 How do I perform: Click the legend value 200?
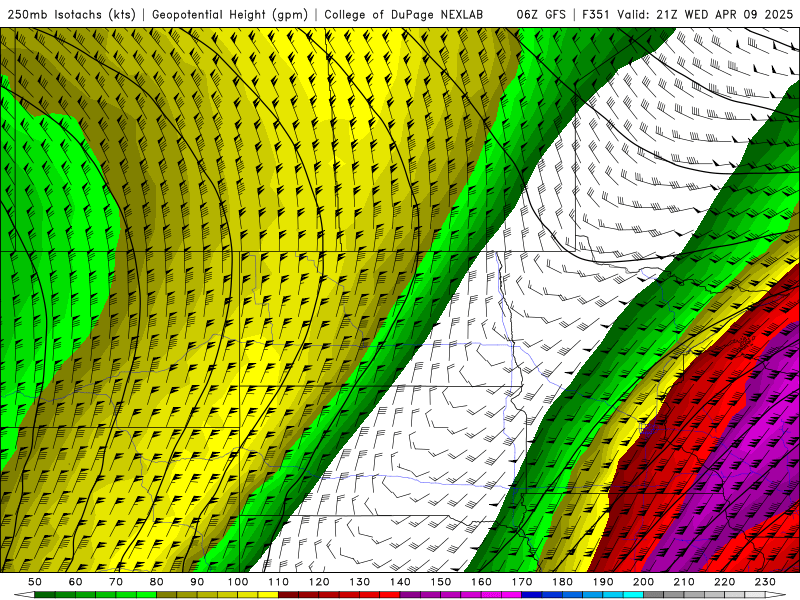pos(644,582)
